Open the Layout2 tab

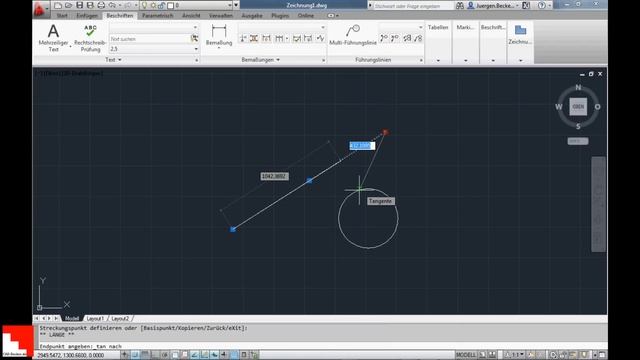(120, 318)
